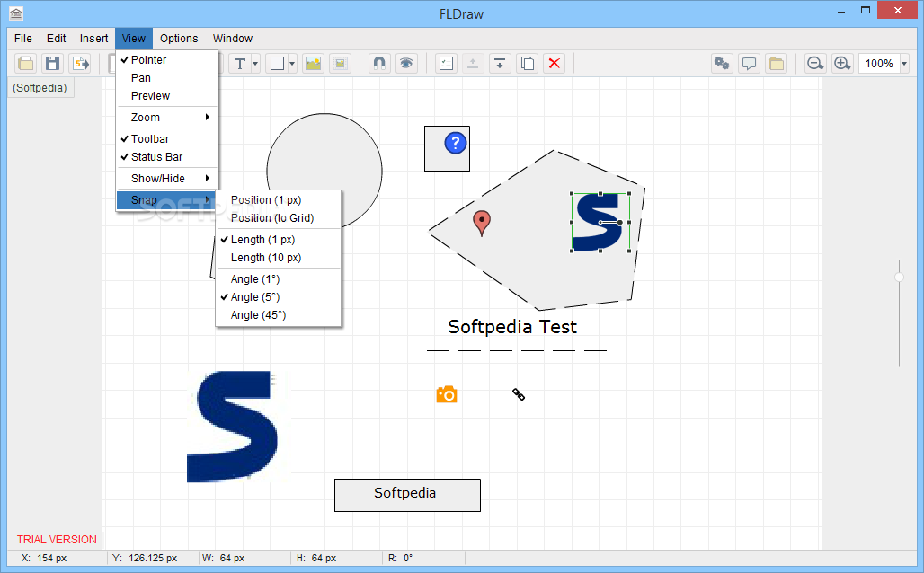The width and height of the screenshot is (924, 573).
Task: Click the zoom out magnifier icon
Action: click(815, 63)
